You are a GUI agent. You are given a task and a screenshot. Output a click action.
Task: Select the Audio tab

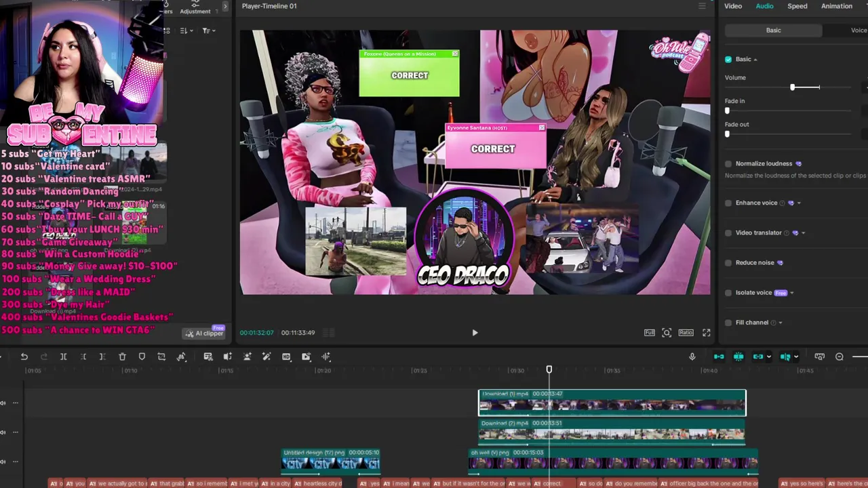coord(764,6)
